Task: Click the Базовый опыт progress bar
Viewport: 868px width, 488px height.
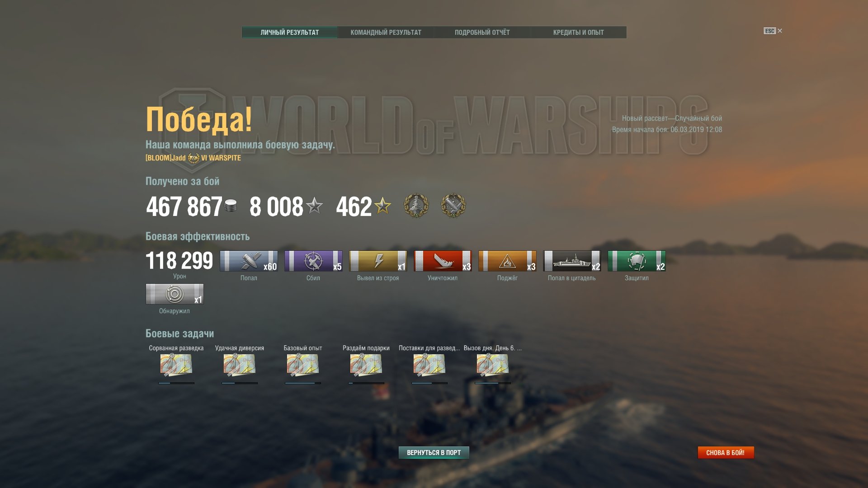Action: coord(303,383)
